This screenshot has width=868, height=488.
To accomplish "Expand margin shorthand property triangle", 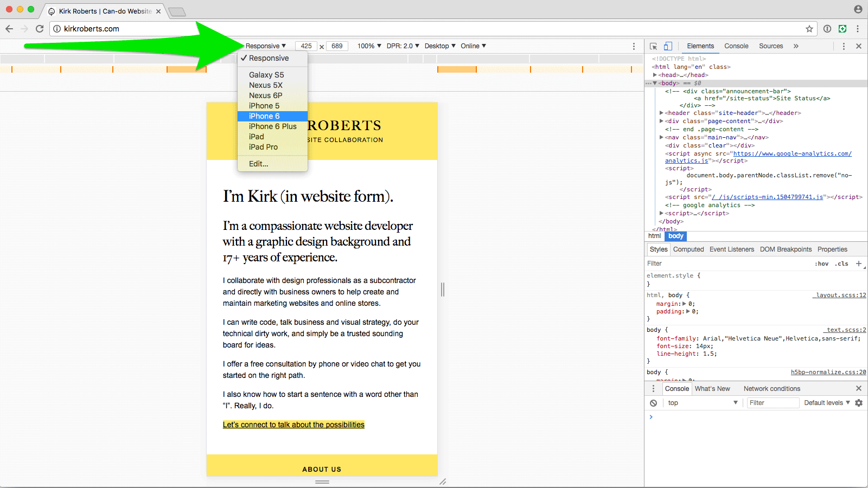I will click(x=684, y=304).
